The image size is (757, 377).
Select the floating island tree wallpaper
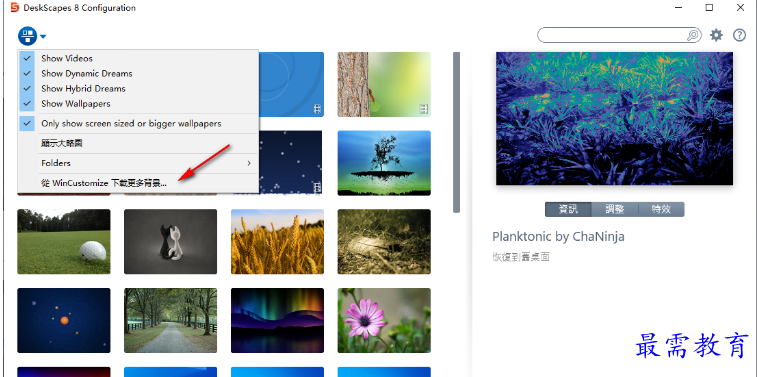(x=384, y=163)
